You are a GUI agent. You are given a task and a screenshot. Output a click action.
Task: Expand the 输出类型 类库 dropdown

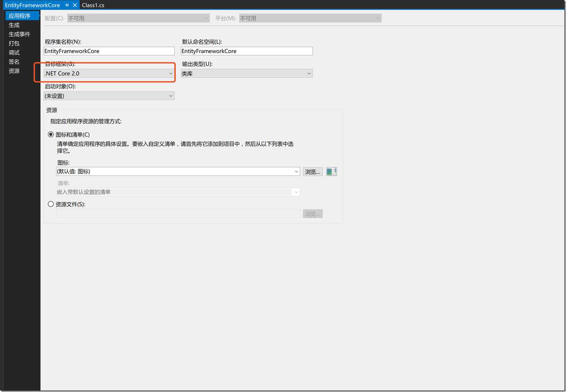(x=247, y=73)
